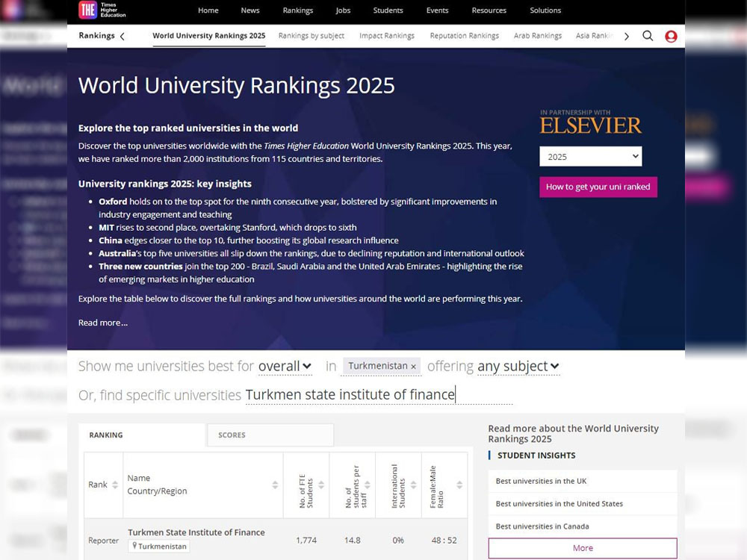Open the News menu item
This screenshot has height=560, width=747.
[250, 10]
